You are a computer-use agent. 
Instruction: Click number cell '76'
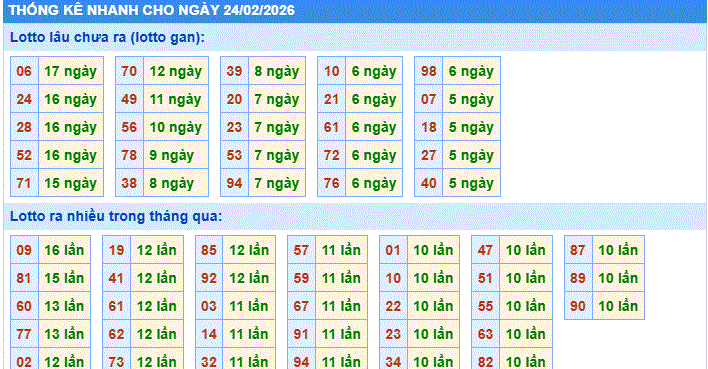click(x=331, y=183)
